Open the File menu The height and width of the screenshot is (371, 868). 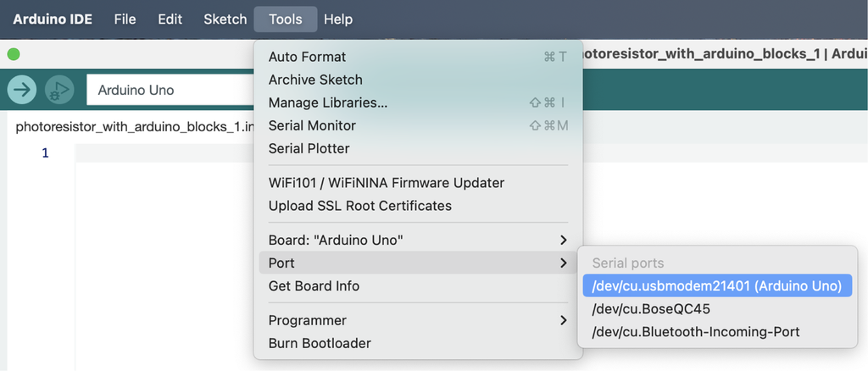coord(125,19)
